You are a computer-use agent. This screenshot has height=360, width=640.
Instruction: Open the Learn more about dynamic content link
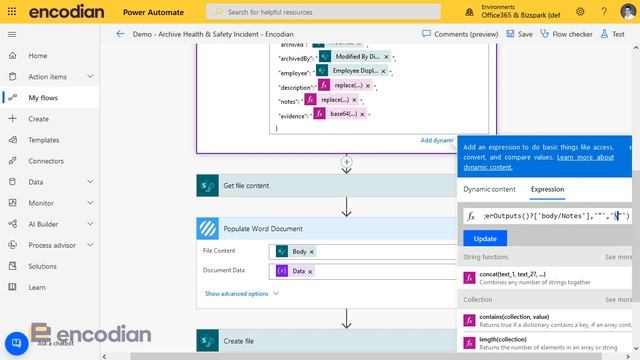538,162
